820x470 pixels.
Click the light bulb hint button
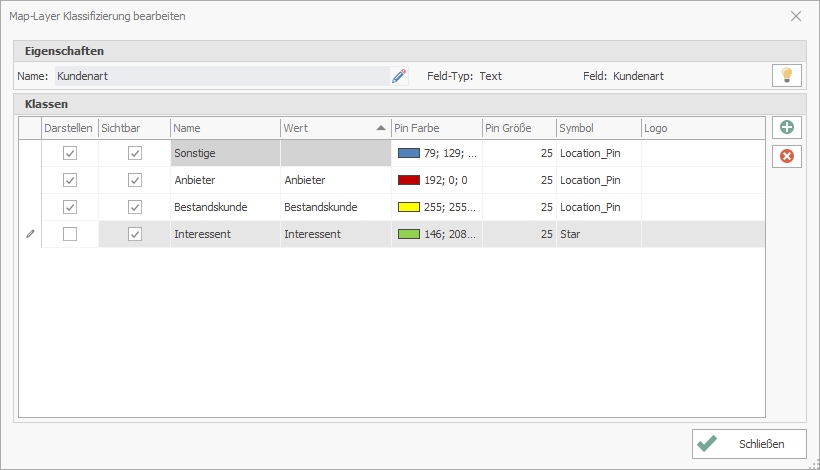(787, 76)
